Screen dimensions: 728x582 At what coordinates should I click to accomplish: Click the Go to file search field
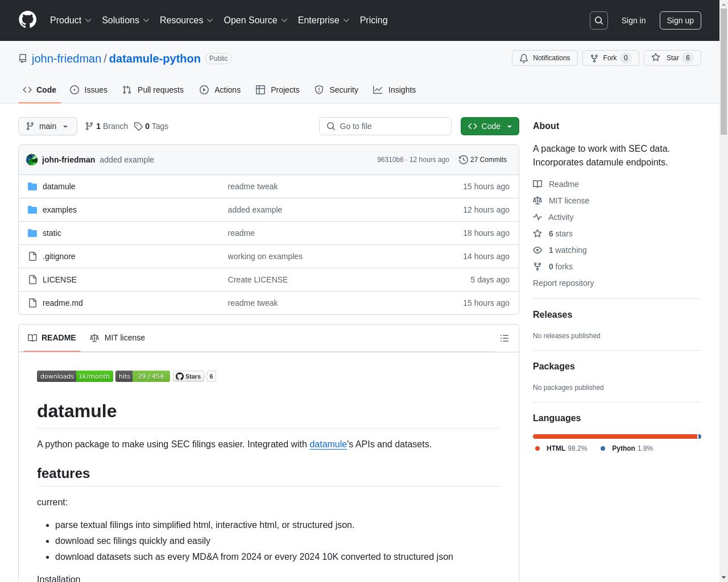385,126
